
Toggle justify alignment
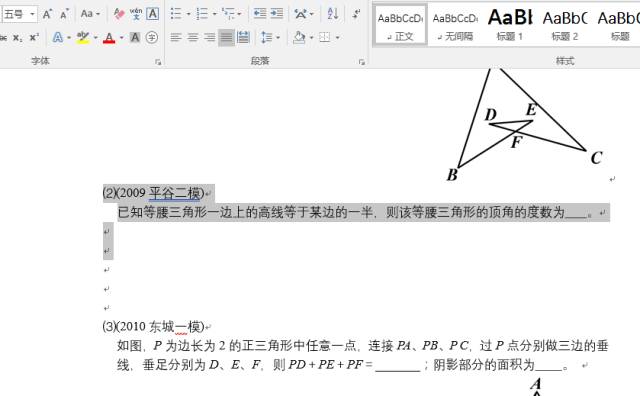pyautogui.click(x=226, y=38)
